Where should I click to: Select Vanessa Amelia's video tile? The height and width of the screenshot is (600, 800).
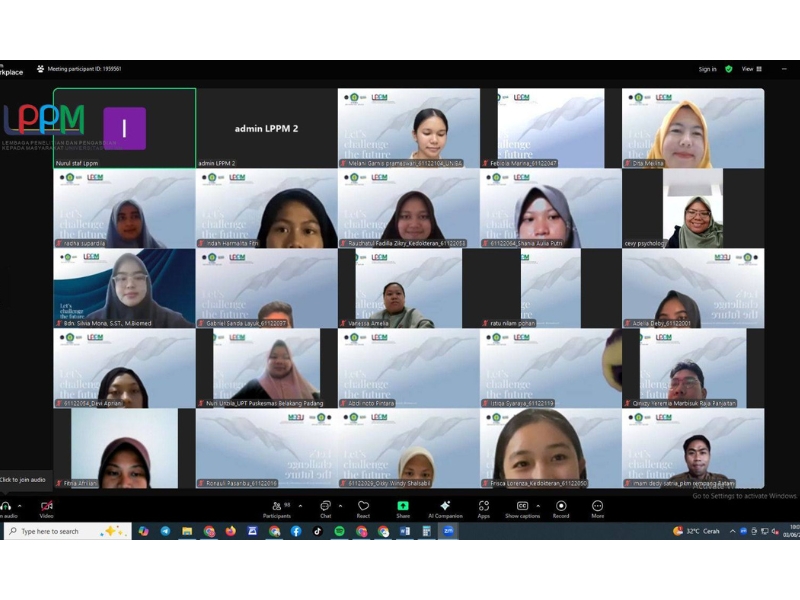pyautogui.click(x=409, y=288)
